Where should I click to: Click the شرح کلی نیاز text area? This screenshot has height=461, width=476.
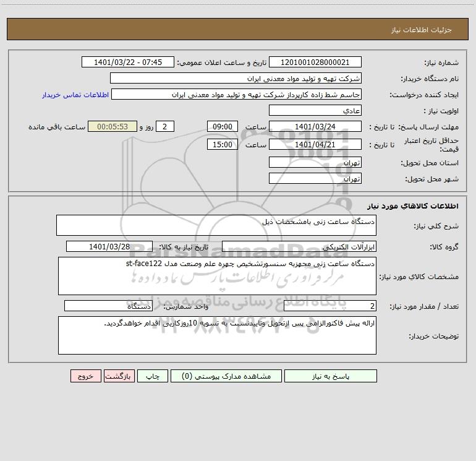[216, 225]
